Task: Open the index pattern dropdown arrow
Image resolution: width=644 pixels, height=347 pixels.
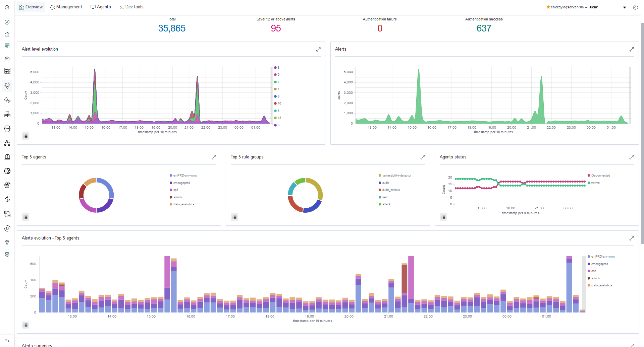Action: tap(625, 7)
